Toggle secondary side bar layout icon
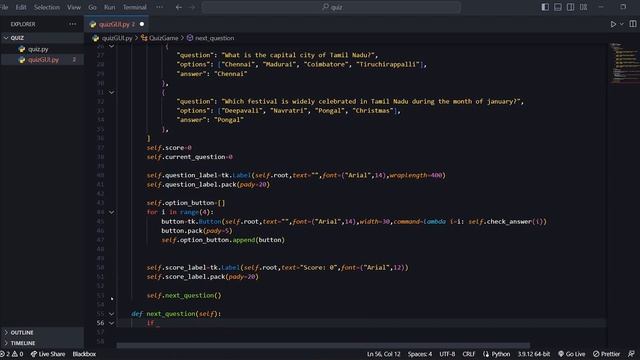The image size is (640, 360). tap(570, 7)
